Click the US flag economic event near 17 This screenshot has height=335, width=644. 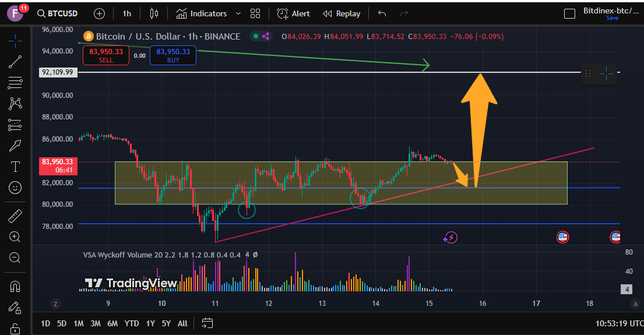562,237
